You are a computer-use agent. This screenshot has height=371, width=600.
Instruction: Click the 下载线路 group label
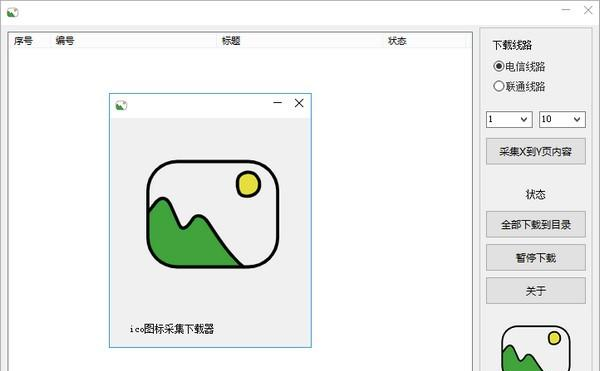click(512, 45)
